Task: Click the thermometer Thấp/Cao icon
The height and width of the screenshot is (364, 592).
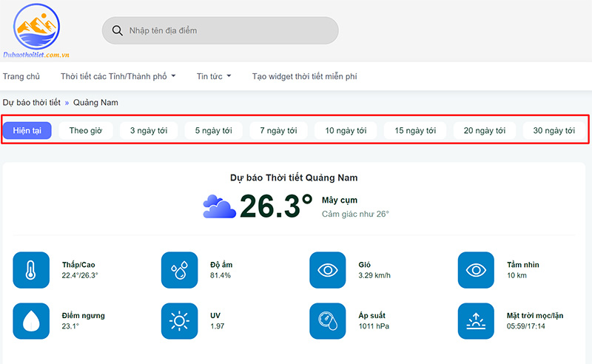Action: click(x=31, y=270)
